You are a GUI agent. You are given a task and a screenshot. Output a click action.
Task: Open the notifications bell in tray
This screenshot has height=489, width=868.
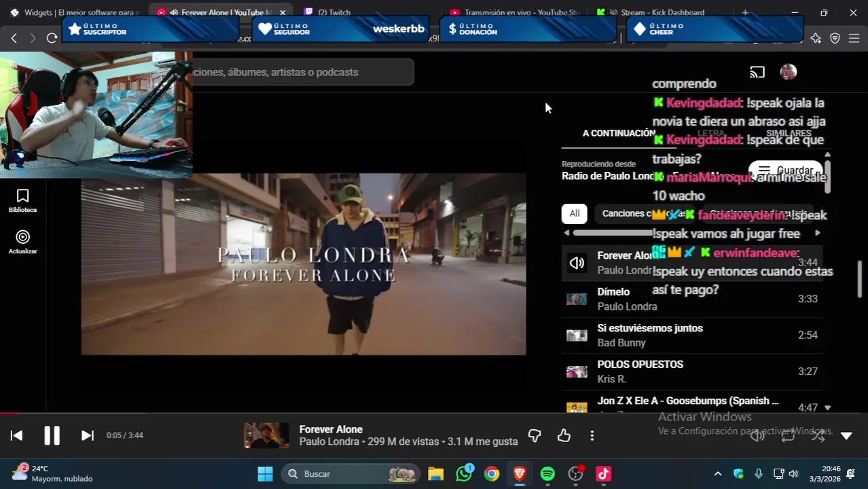coord(850,473)
